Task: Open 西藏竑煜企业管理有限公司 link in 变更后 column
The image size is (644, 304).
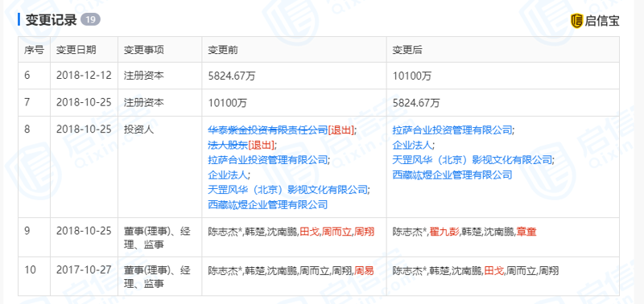Action: [452, 175]
